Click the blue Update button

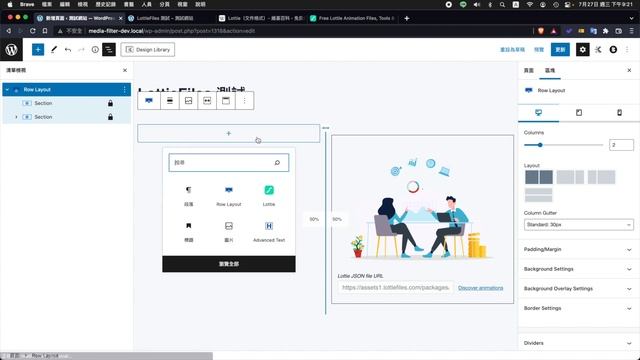point(560,49)
